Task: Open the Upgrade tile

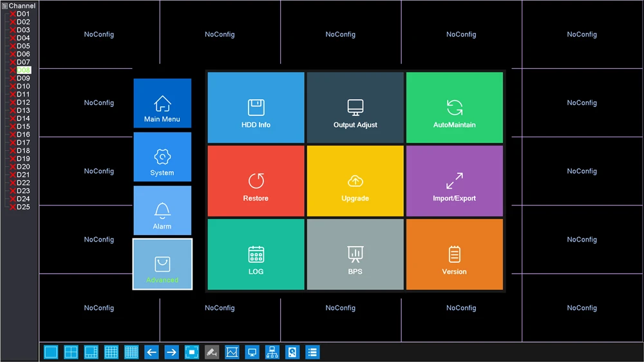Action: click(x=355, y=181)
